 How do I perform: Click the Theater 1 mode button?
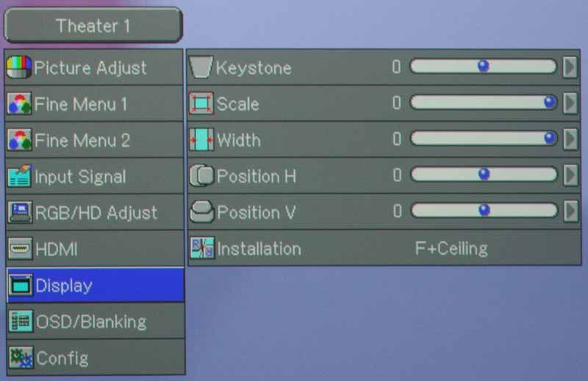(x=93, y=26)
